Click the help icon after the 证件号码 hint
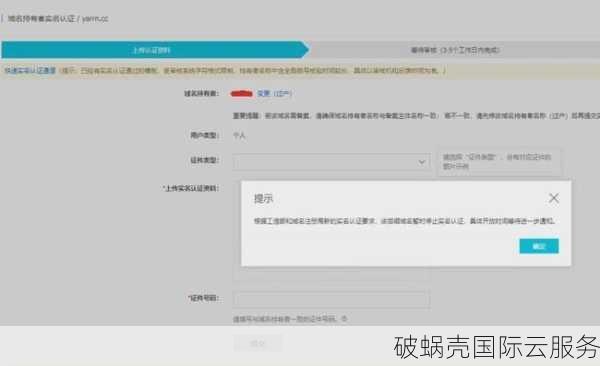The height and width of the screenshot is (366, 600). click(x=344, y=319)
